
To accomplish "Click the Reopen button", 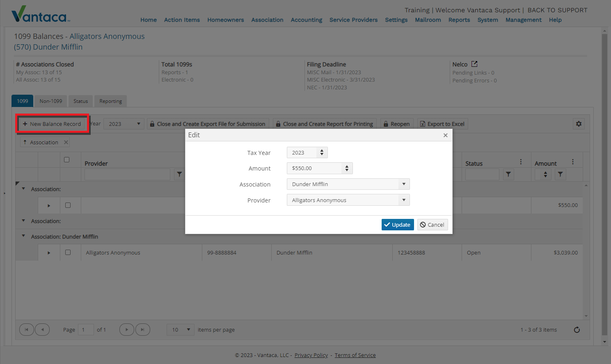I will (x=397, y=124).
